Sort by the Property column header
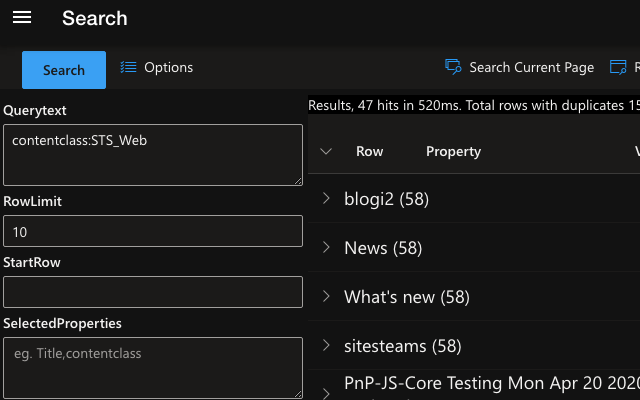 coord(453,151)
